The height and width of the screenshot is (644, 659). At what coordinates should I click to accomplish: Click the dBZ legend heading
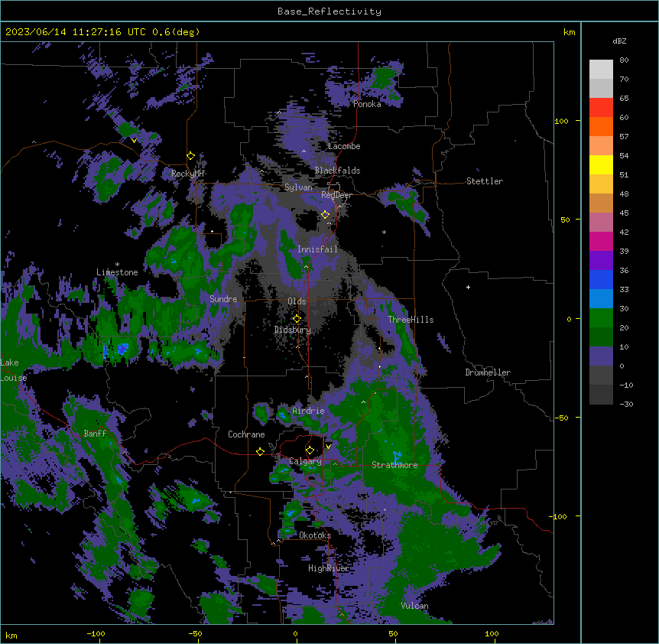coord(619,41)
